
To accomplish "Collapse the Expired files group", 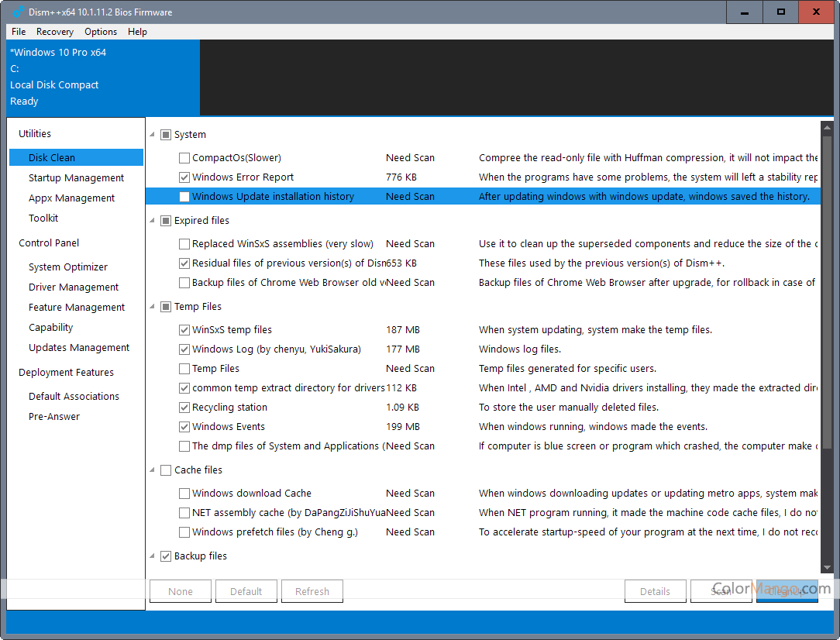I will click(151, 220).
